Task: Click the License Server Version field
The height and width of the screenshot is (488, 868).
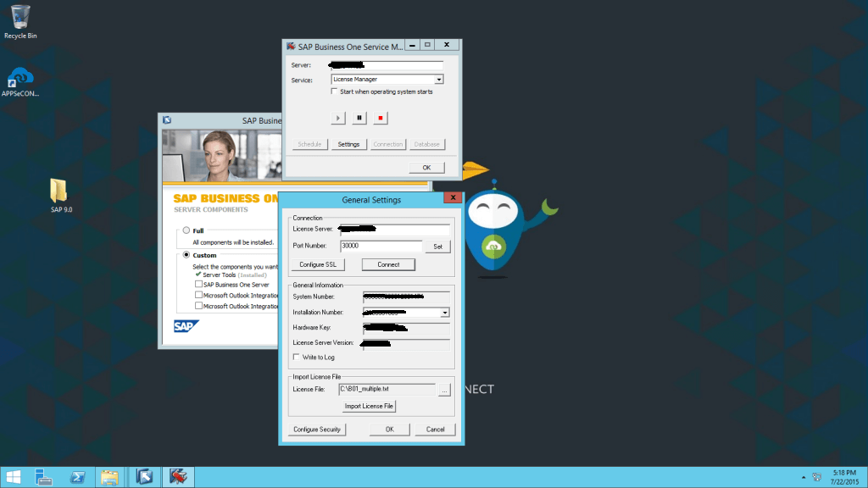Action: pyautogui.click(x=406, y=343)
